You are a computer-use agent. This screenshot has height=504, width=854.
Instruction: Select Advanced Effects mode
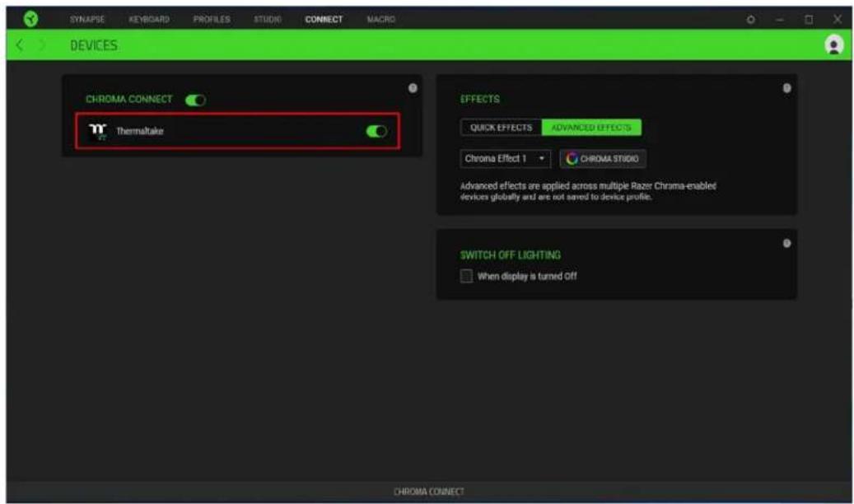[591, 128]
